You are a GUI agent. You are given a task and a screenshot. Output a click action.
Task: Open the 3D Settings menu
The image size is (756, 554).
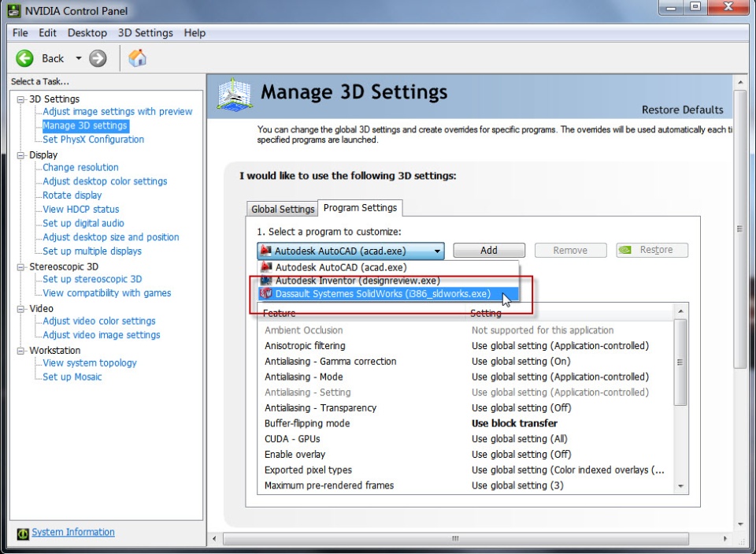pyautogui.click(x=145, y=33)
